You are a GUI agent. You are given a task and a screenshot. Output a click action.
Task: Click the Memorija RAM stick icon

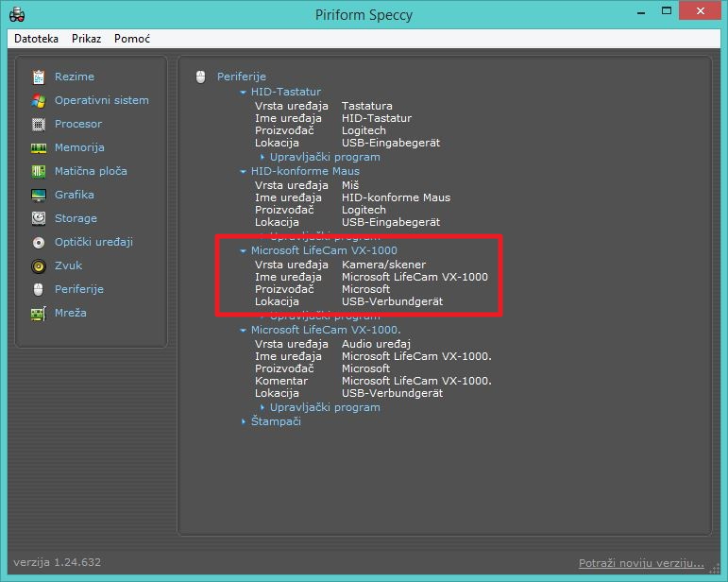click(x=39, y=147)
